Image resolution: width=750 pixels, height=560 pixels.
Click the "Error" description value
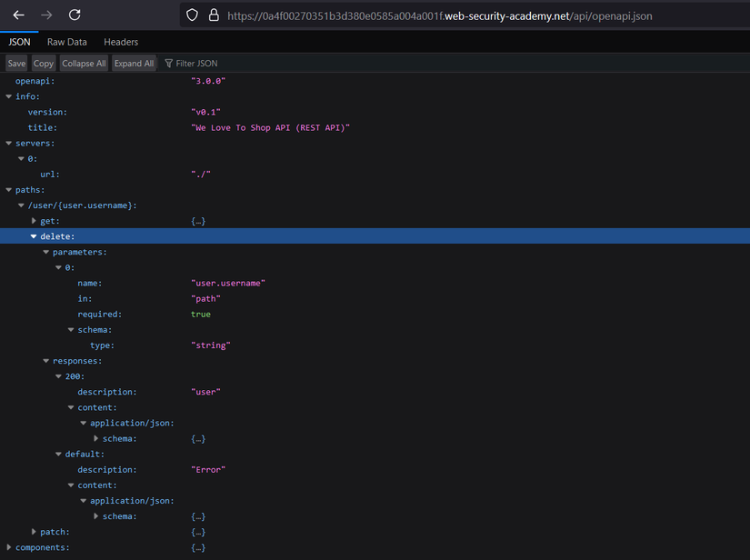(208, 470)
